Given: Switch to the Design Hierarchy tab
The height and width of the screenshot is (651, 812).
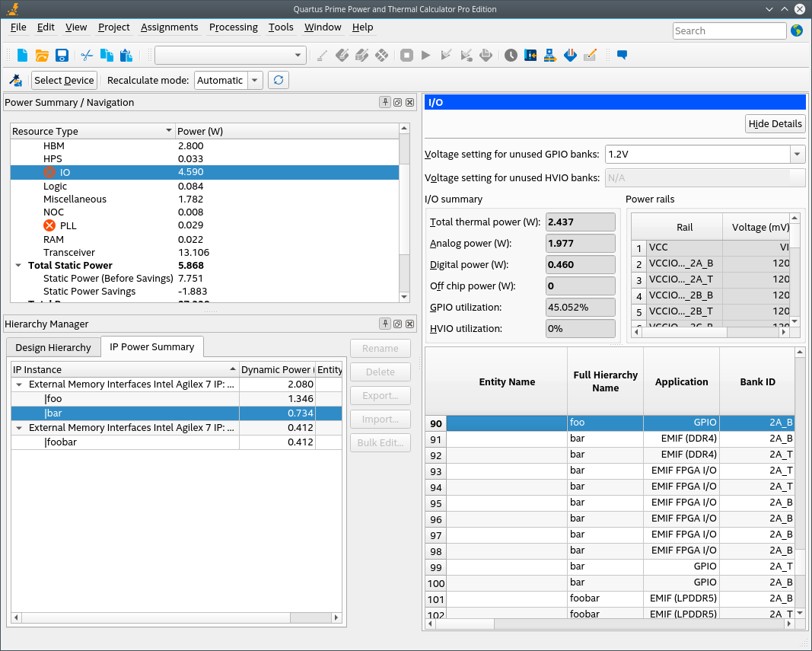Looking at the screenshot, I should click(x=53, y=347).
